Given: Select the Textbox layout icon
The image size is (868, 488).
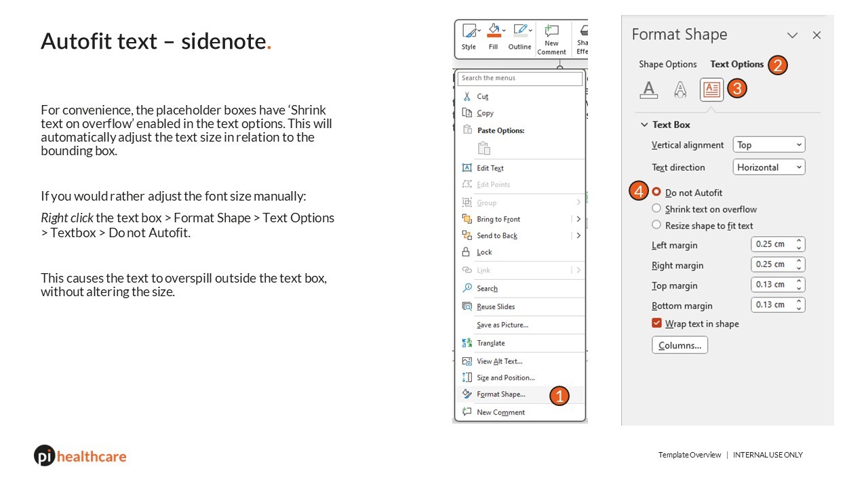Looking at the screenshot, I should coord(711,89).
